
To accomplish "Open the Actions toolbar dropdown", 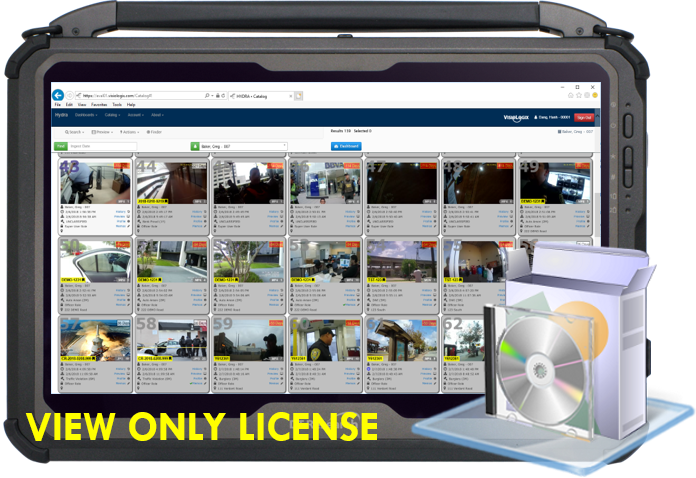I will (130, 131).
